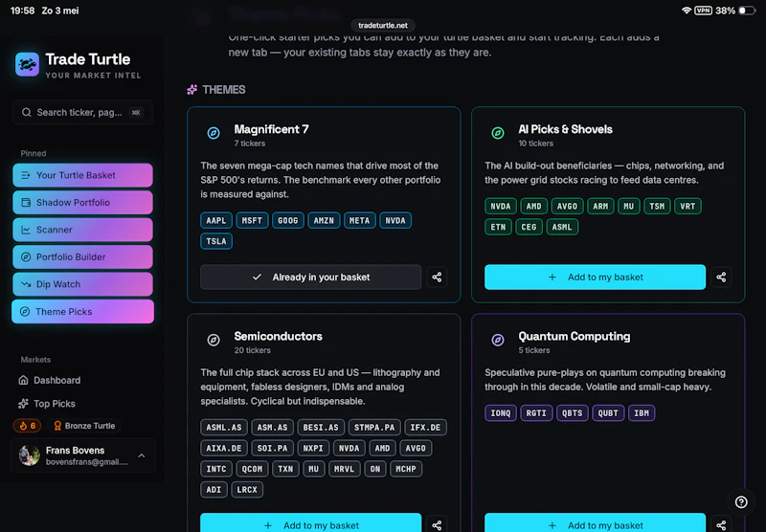
Task: Click the BESI.AS ticker chip
Action: tap(321, 428)
